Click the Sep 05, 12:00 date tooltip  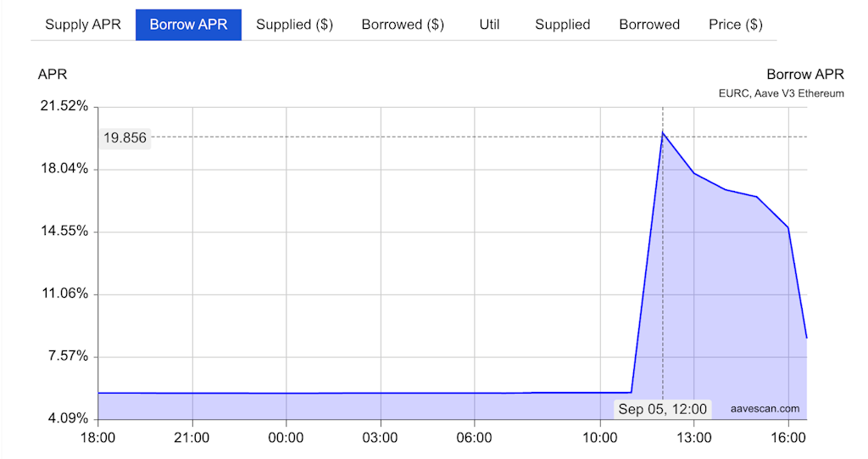(x=663, y=409)
